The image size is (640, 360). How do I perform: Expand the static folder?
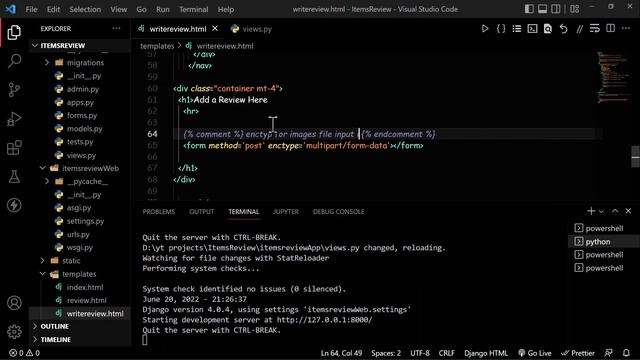(x=42, y=260)
